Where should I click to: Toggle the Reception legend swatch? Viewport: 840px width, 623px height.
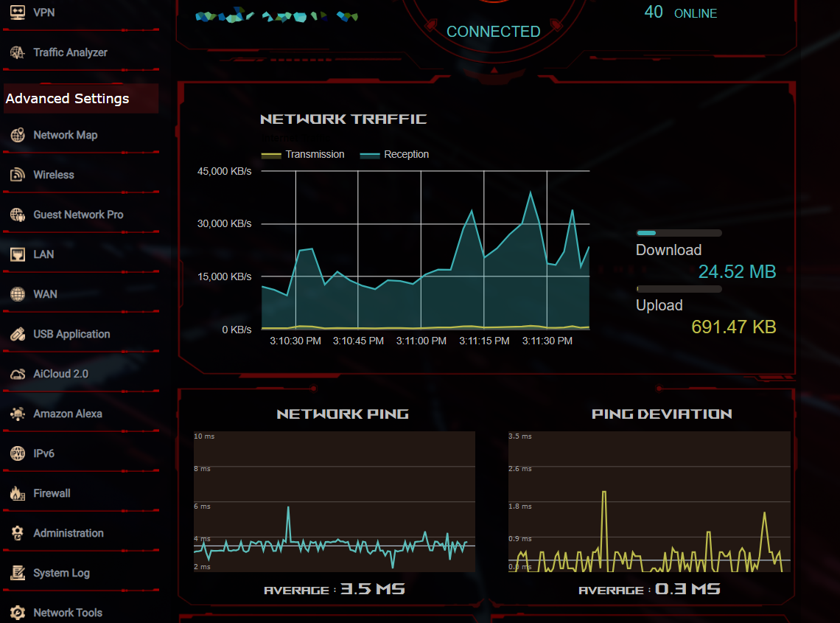click(x=370, y=155)
